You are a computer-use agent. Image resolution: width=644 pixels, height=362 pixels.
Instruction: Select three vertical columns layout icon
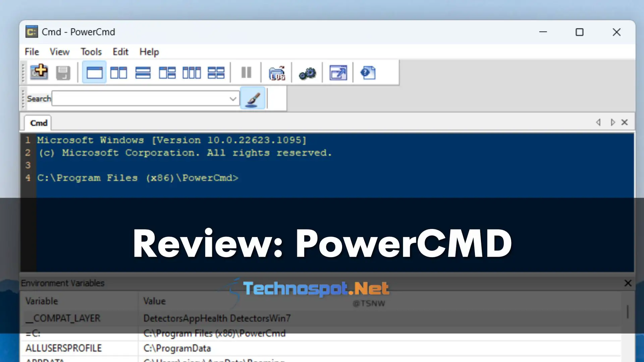[192, 73]
